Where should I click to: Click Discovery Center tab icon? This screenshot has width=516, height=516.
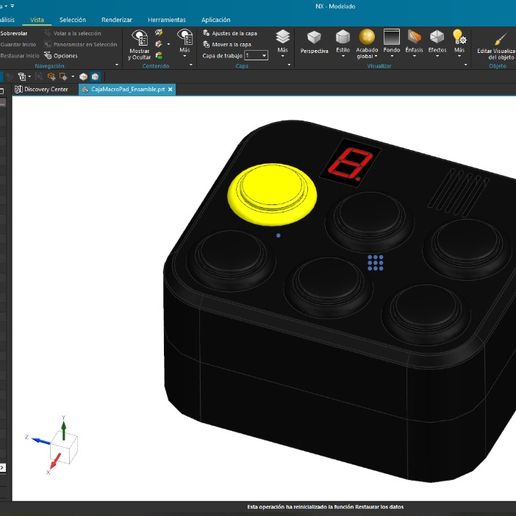click(x=19, y=89)
